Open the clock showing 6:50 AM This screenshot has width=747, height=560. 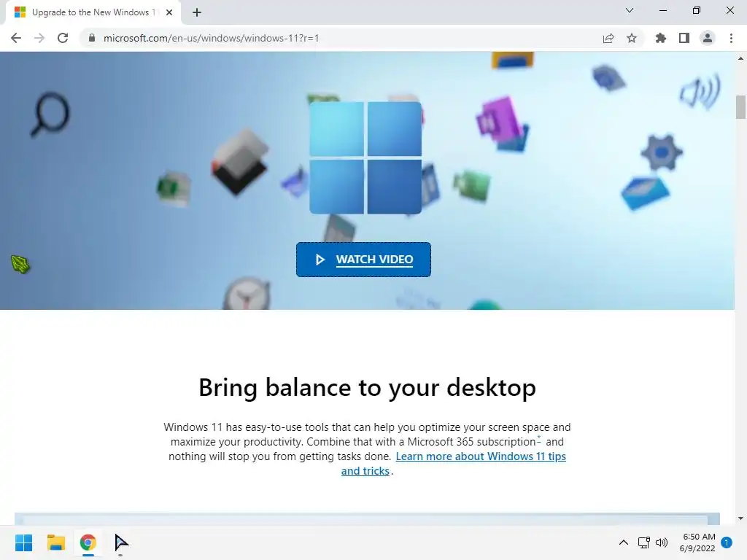click(697, 542)
